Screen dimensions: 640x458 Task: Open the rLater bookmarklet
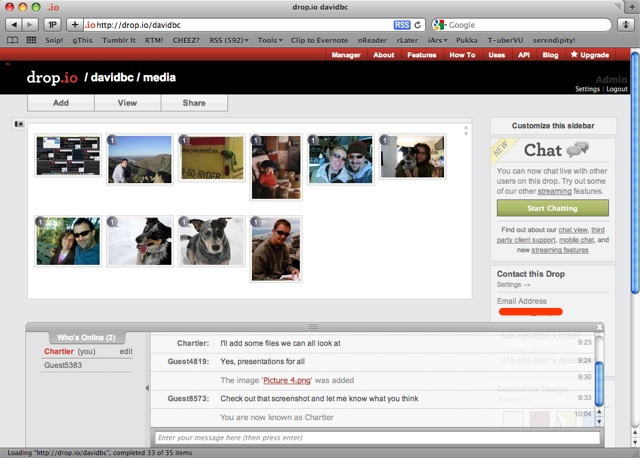tap(407, 40)
